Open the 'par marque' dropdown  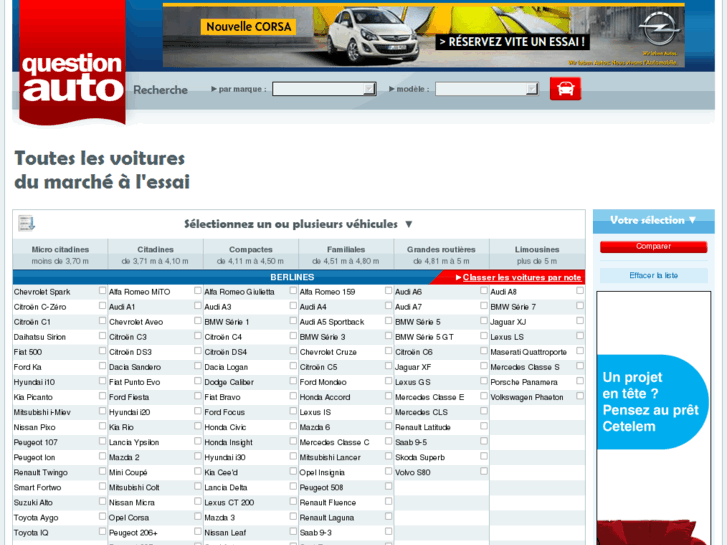pos(324,89)
